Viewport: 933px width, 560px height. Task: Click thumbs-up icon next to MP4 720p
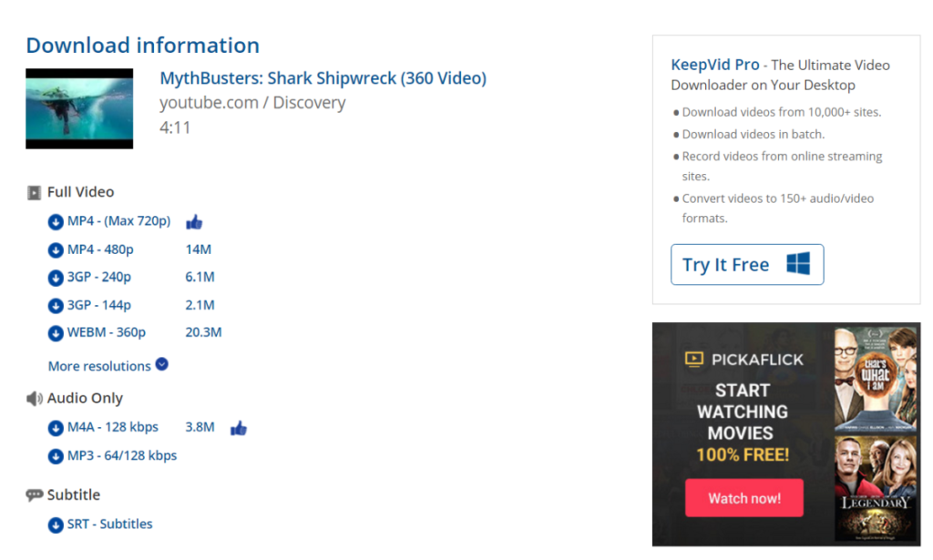coord(194,222)
